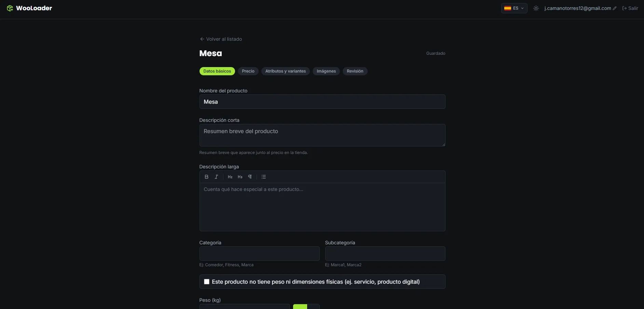This screenshot has height=309, width=644.
Task: Click the Peso (kg) label
Action: [x=210, y=300]
